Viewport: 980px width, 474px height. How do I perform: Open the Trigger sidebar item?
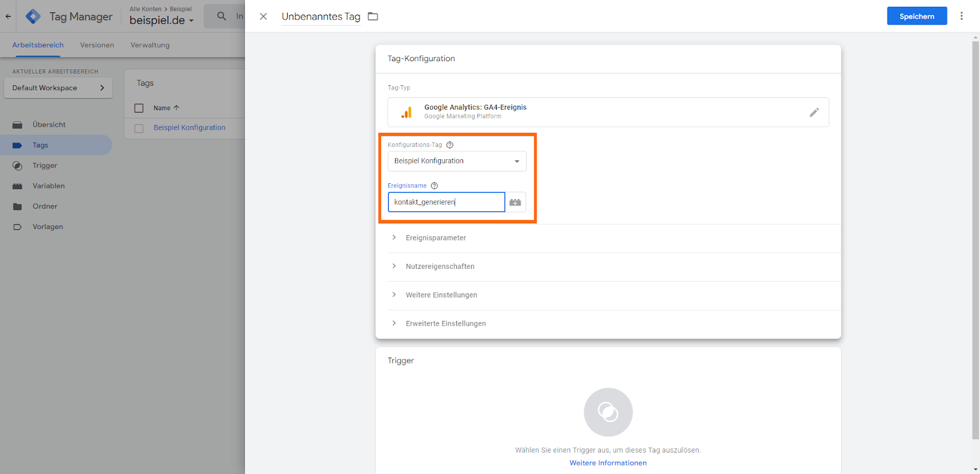(x=45, y=165)
